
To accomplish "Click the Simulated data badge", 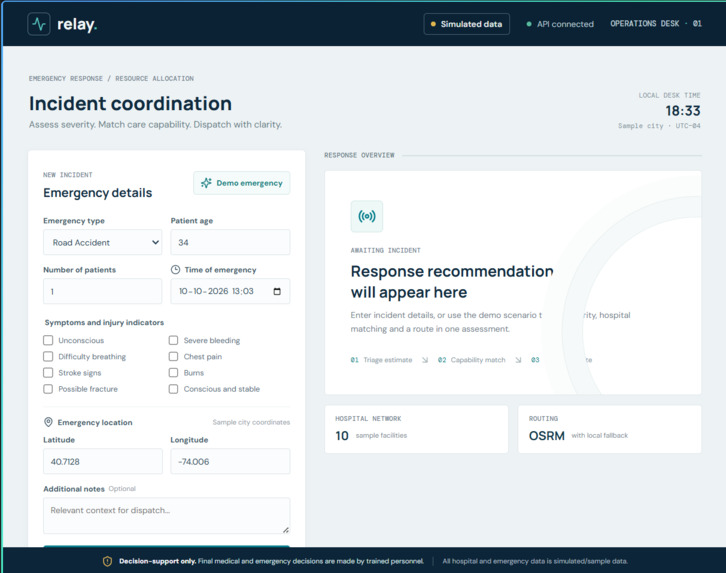I will [x=467, y=24].
